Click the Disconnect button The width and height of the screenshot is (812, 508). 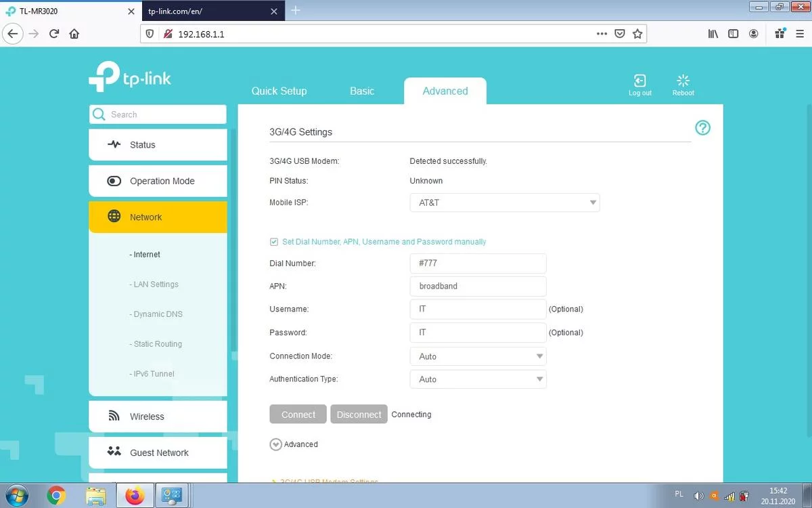pyautogui.click(x=359, y=414)
